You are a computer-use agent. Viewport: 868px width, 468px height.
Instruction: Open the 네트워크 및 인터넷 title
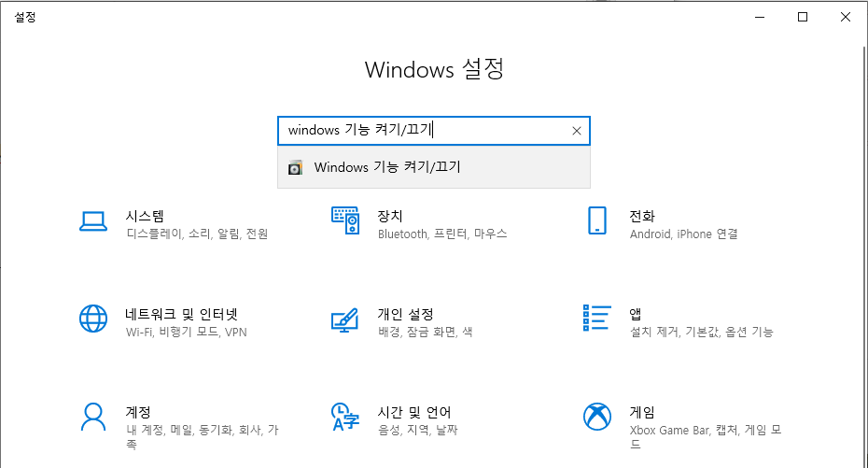click(x=182, y=315)
